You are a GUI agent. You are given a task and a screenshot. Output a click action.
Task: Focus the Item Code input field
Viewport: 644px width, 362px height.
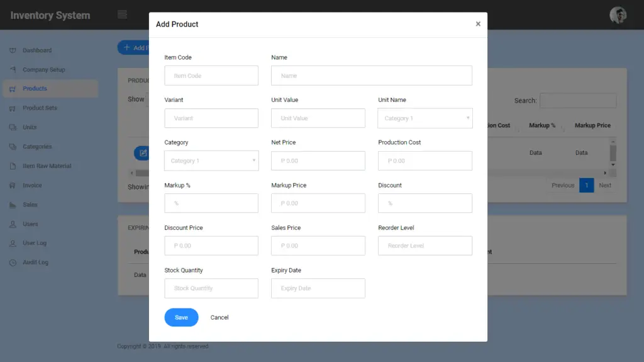pyautogui.click(x=211, y=76)
